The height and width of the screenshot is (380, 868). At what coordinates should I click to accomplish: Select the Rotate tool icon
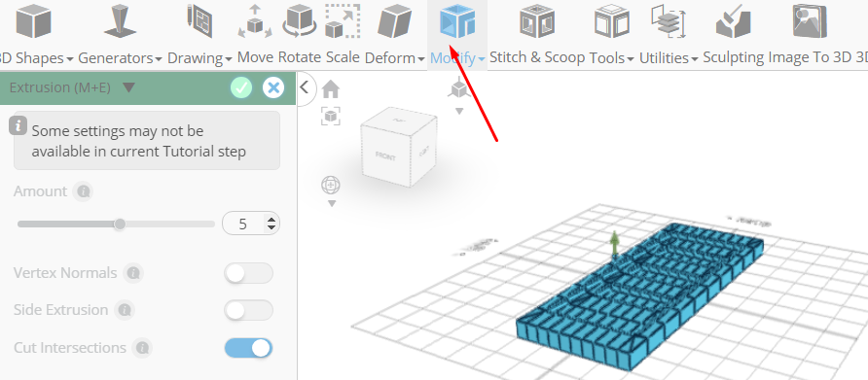click(300, 21)
